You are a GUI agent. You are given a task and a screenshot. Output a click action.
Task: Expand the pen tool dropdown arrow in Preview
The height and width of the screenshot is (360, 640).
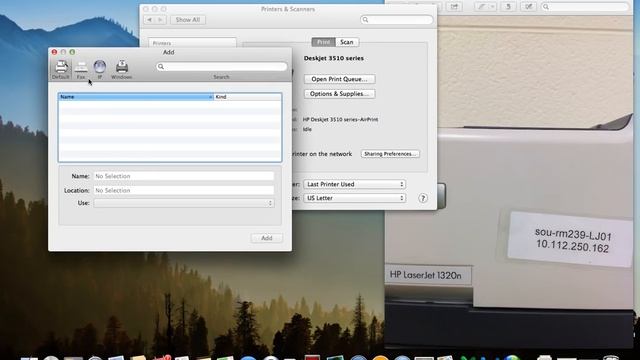tap(492, 7)
